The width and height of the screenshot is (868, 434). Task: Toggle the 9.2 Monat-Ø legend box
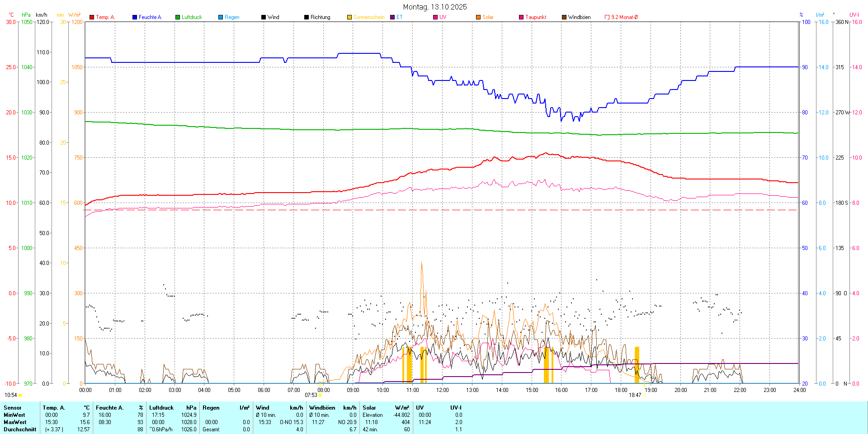point(607,17)
